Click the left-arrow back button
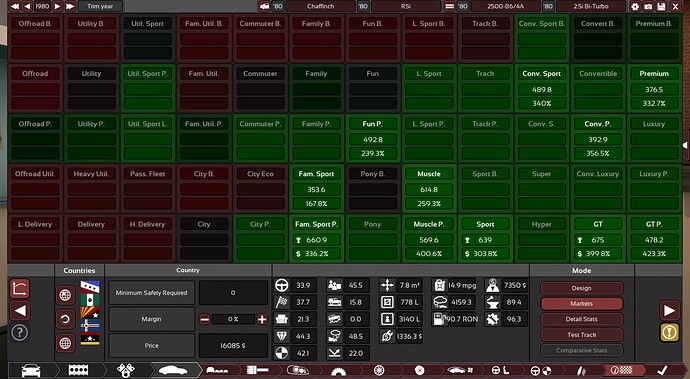Screen dimensions: 690x379 pyautogui.click(x=20, y=310)
